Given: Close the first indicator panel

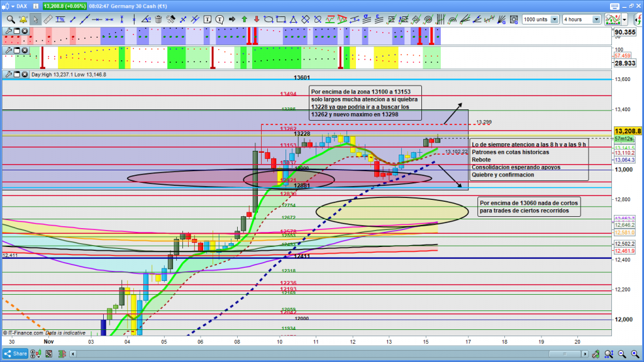Looking at the screenshot, I should pyautogui.click(x=25, y=30).
